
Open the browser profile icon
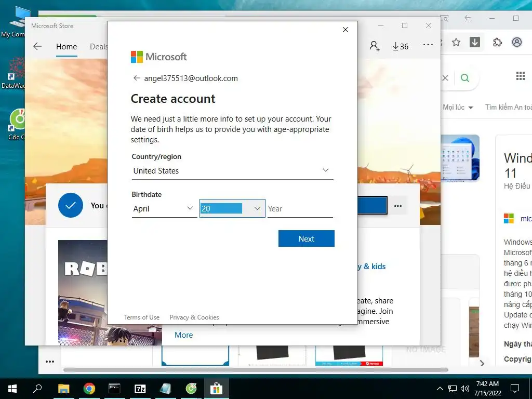pyautogui.click(x=517, y=42)
